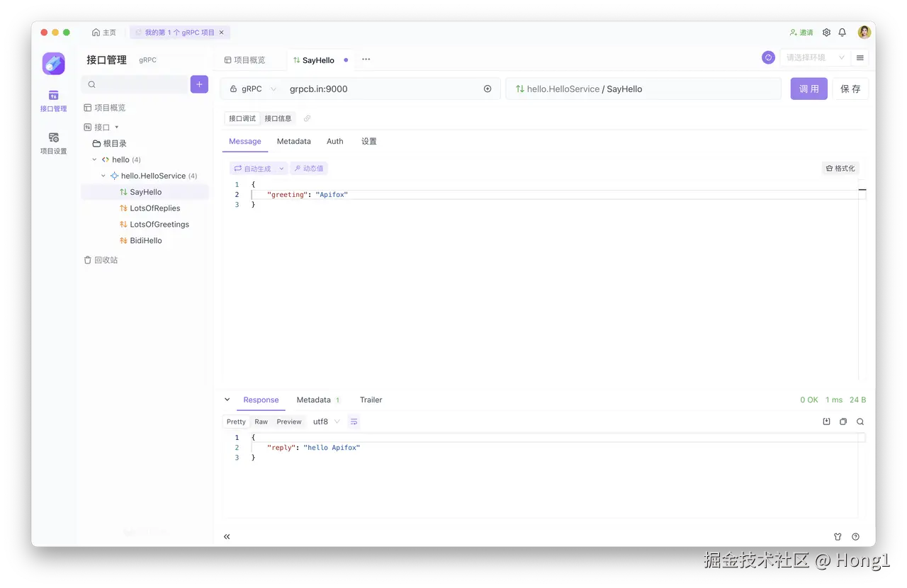Close the gRPC project tab
This screenshot has height=588, width=907.
(222, 33)
